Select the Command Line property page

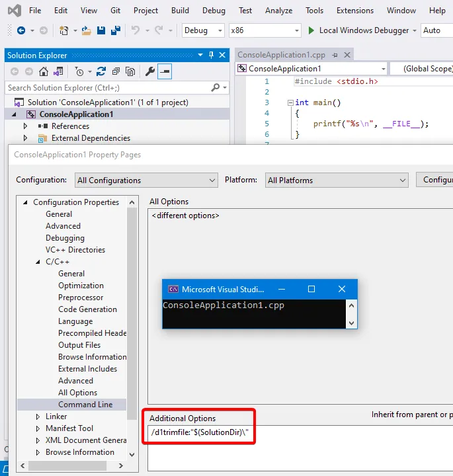click(x=85, y=405)
